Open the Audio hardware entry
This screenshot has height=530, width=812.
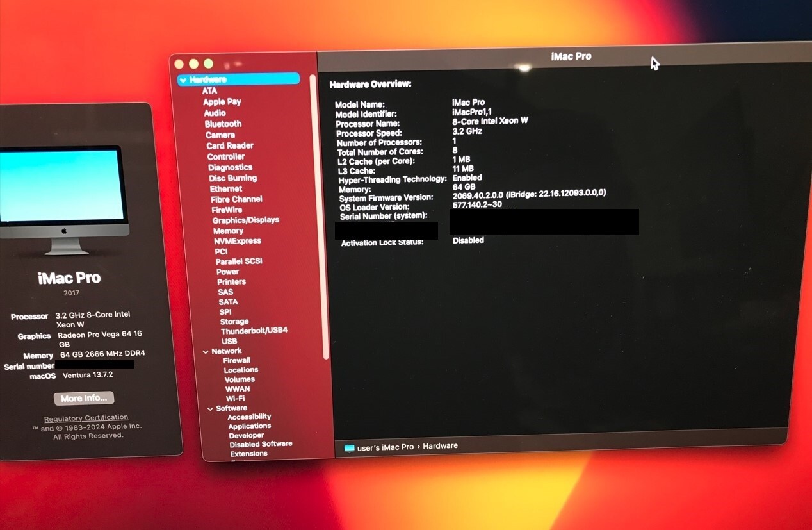point(215,113)
